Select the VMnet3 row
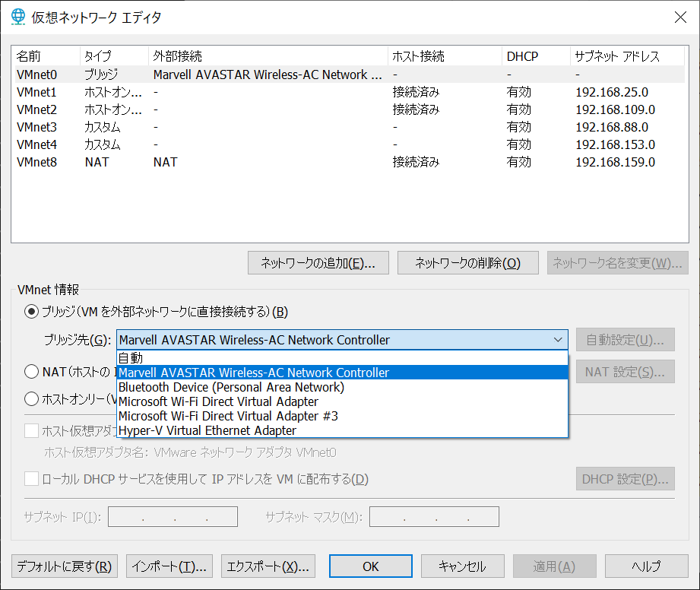This screenshot has width=700, height=590. [350, 127]
